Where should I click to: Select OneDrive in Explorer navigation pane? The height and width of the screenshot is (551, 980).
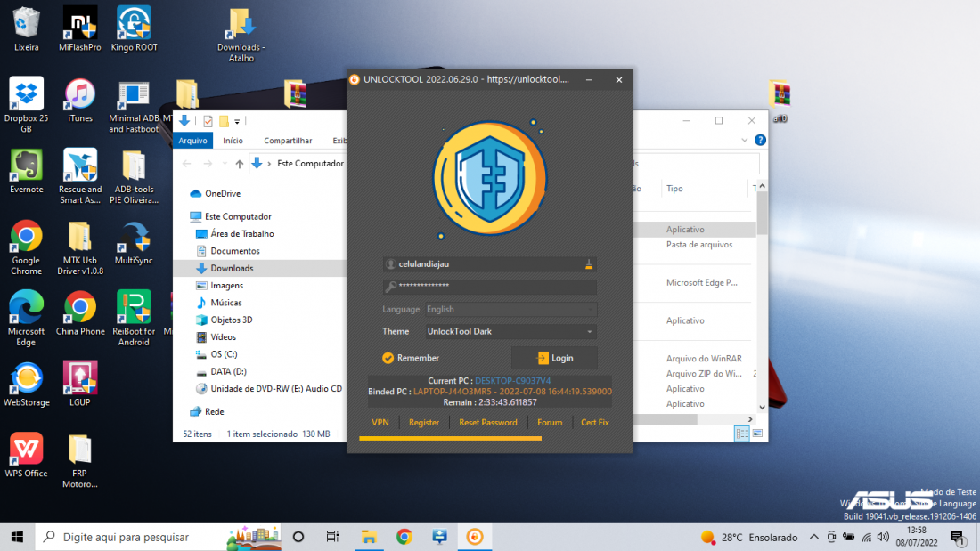[x=223, y=194]
